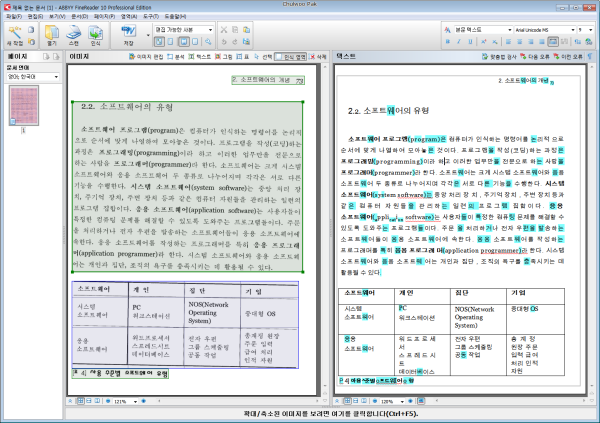Open the font size dropdown
The width and height of the screenshot is (600, 423).
click(x=585, y=30)
